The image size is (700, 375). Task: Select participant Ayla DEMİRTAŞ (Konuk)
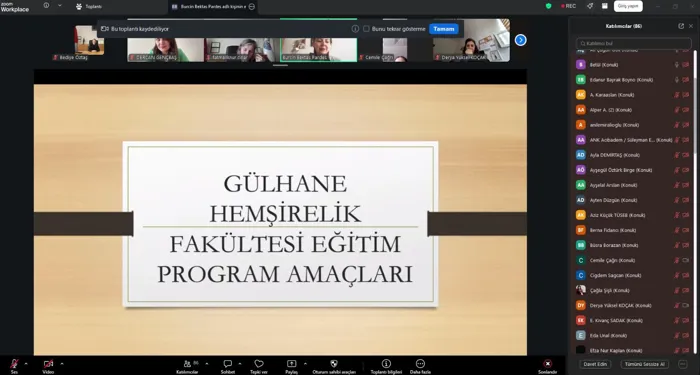(x=633, y=155)
